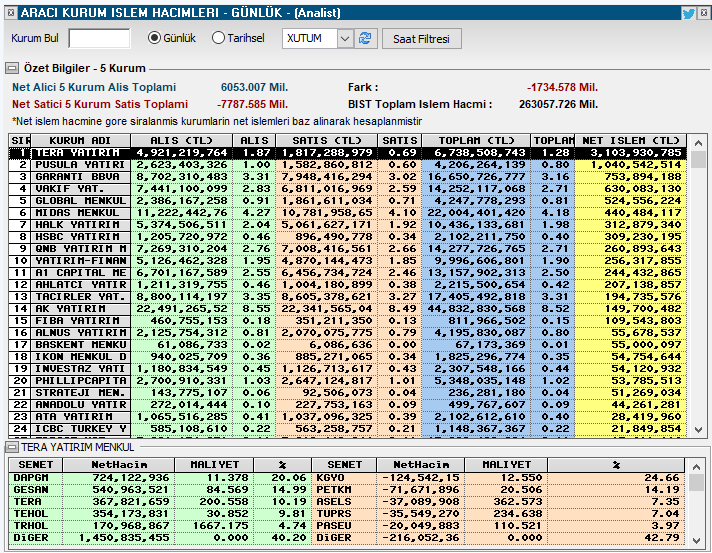Screen dimensions: 712x553
Task: Select the AHLATCI YATIR row
Action: 347,285
